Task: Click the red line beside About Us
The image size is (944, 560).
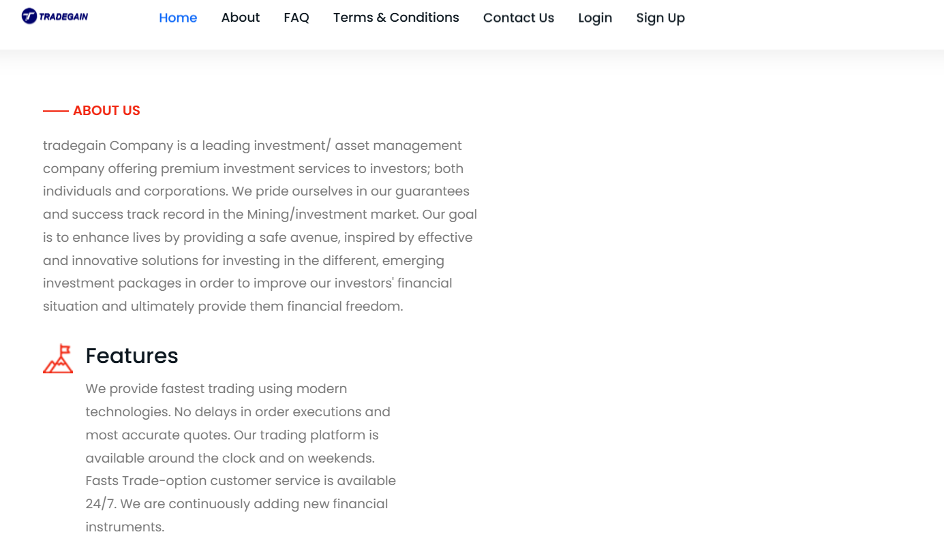Action: coord(55,110)
